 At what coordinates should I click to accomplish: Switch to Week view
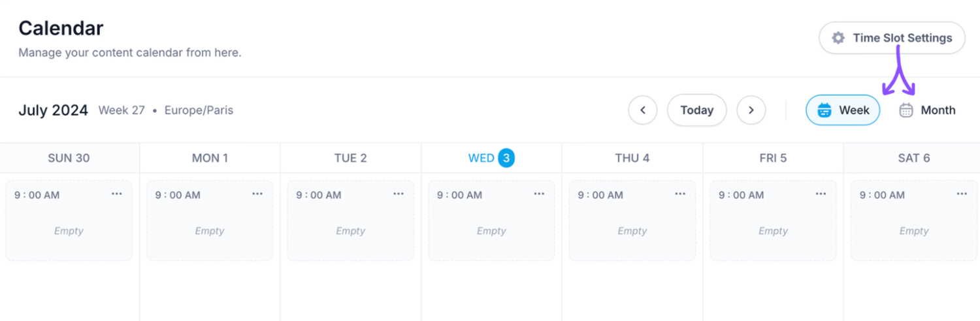click(843, 110)
